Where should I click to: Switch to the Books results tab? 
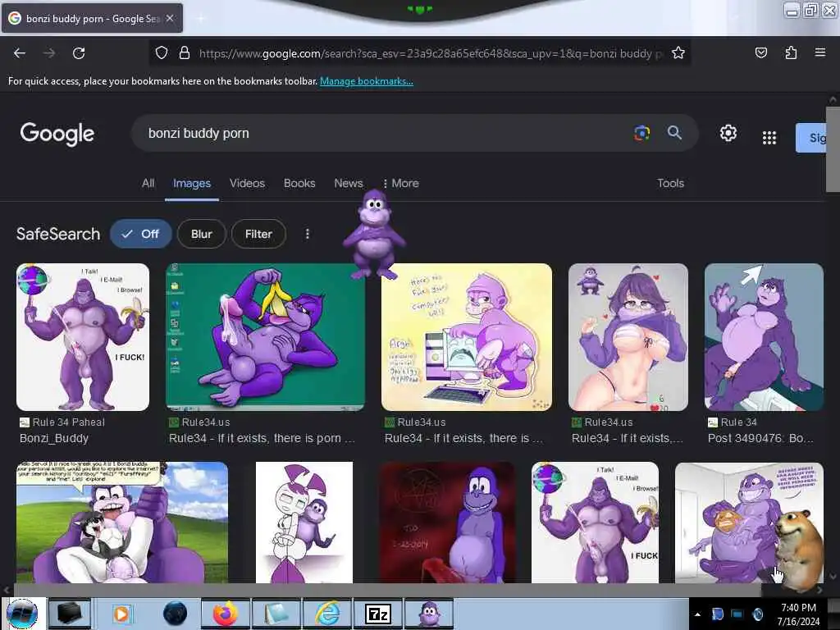click(299, 183)
